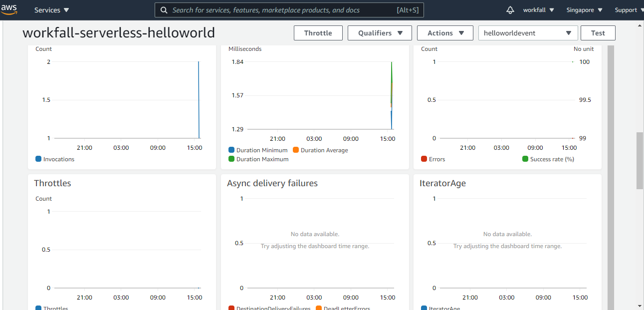Screen dimensions: 644x310
Task: Open the Actions dropdown
Action: pos(445,33)
